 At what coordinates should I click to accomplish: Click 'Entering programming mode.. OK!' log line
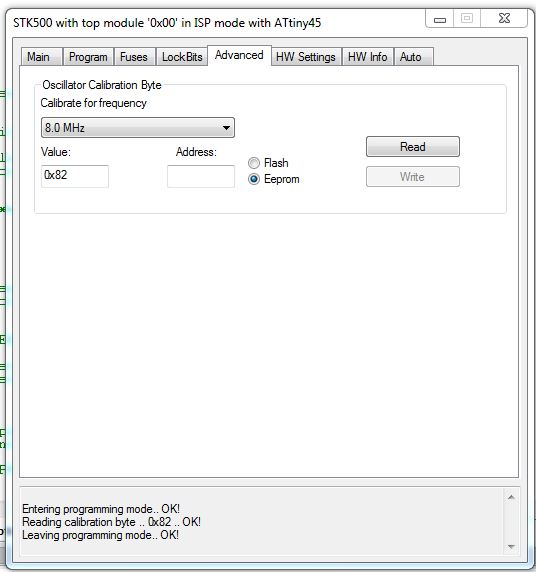101,509
